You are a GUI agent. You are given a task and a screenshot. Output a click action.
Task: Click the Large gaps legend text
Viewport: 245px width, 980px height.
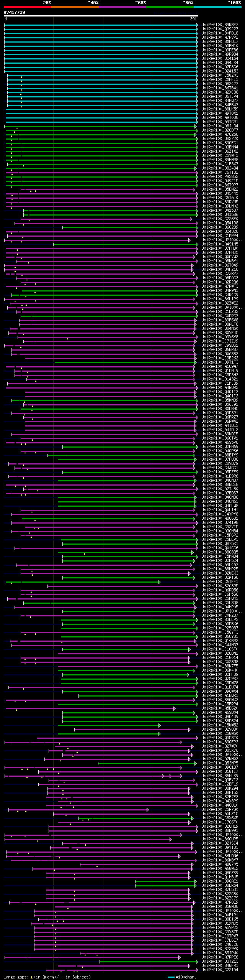click(x=47, y=977)
